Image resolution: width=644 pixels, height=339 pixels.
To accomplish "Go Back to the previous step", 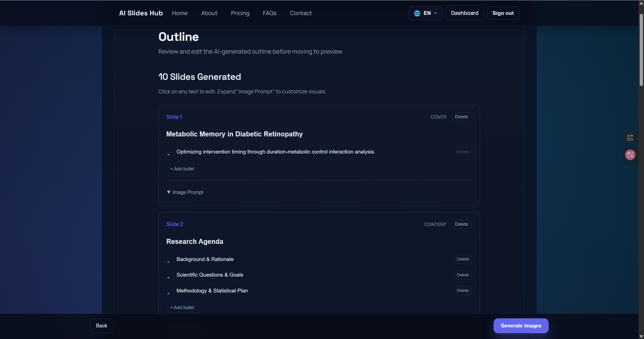I will [x=101, y=325].
